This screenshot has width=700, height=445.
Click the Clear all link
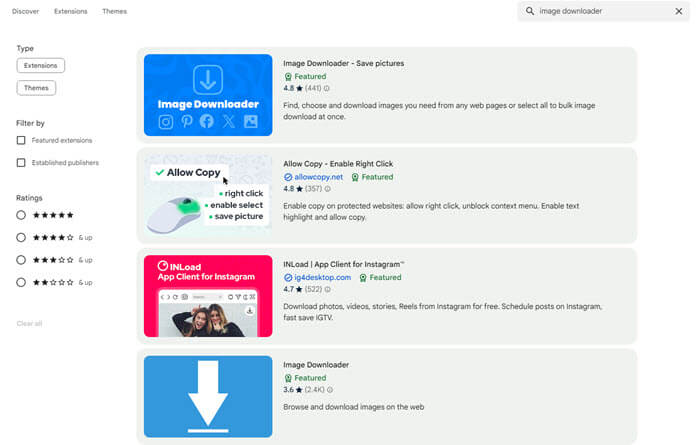point(29,323)
